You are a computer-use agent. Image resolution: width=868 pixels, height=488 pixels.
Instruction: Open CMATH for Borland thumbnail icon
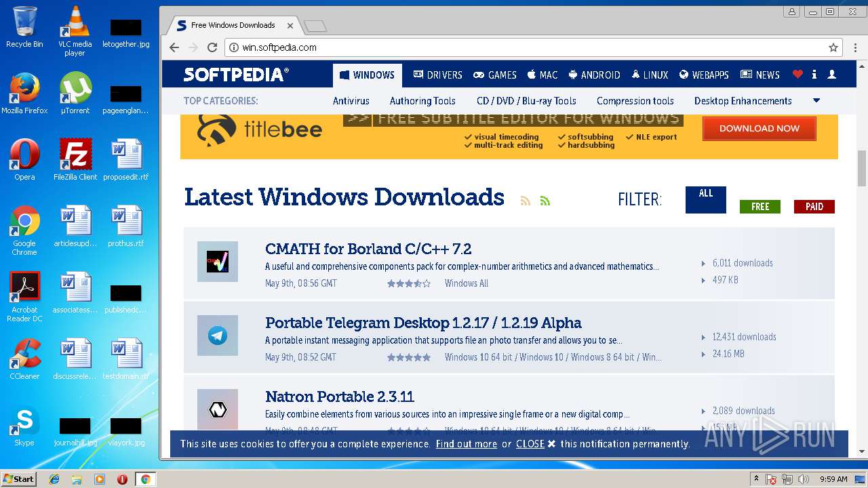[x=218, y=262]
